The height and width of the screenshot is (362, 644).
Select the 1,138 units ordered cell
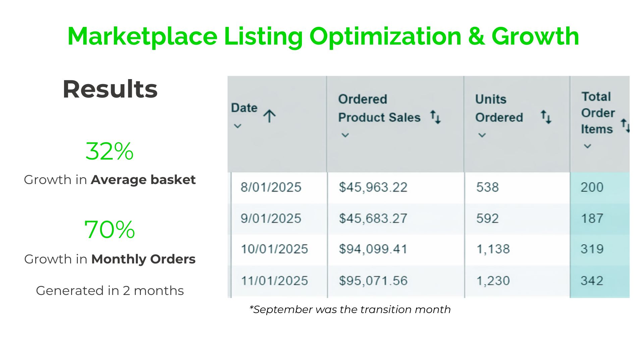coord(493,249)
